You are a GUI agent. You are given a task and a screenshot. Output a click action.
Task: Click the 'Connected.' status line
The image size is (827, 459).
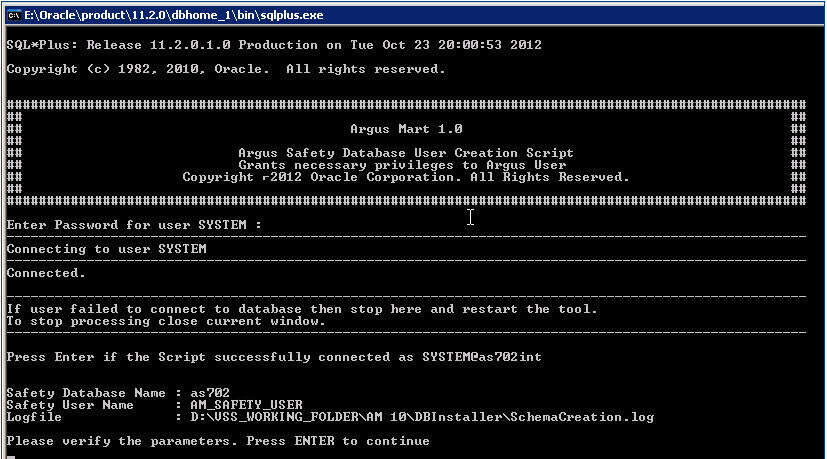click(46, 273)
